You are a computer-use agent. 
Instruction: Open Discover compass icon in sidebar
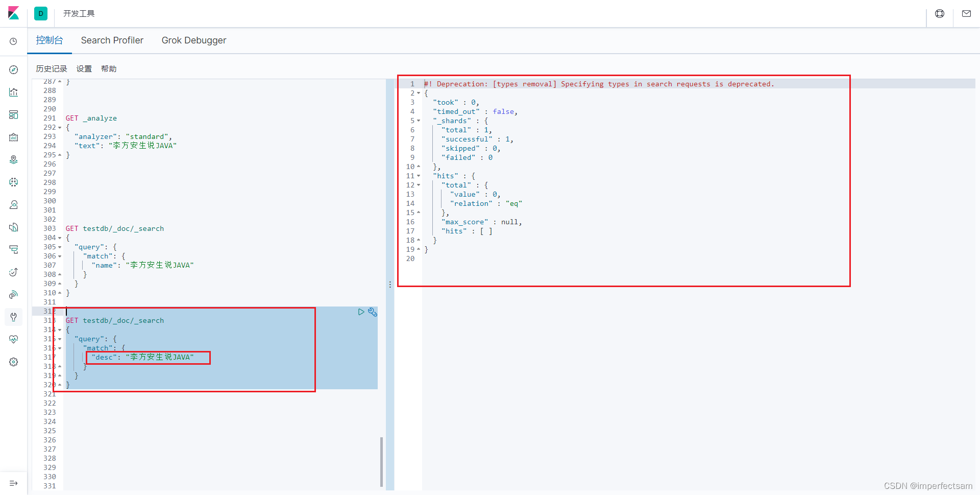tap(14, 69)
